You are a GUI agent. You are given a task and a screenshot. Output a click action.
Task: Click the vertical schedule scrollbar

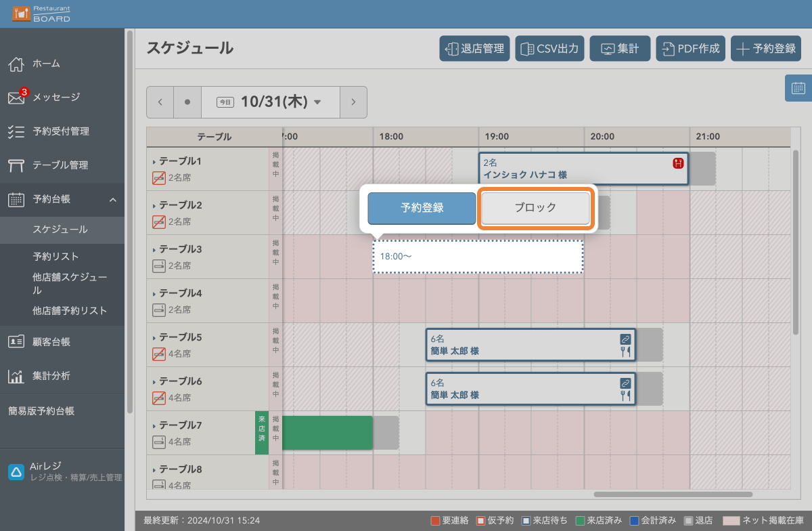[x=796, y=242]
